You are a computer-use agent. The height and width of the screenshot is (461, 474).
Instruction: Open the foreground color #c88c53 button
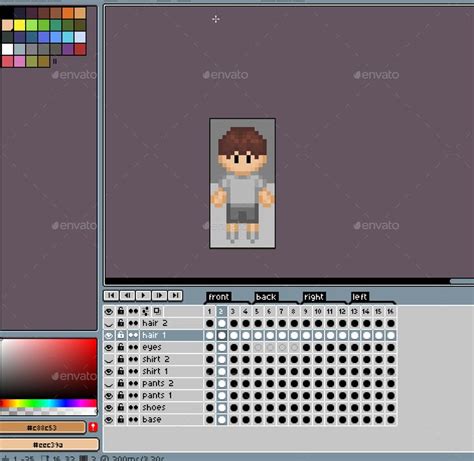[x=43, y=427]
